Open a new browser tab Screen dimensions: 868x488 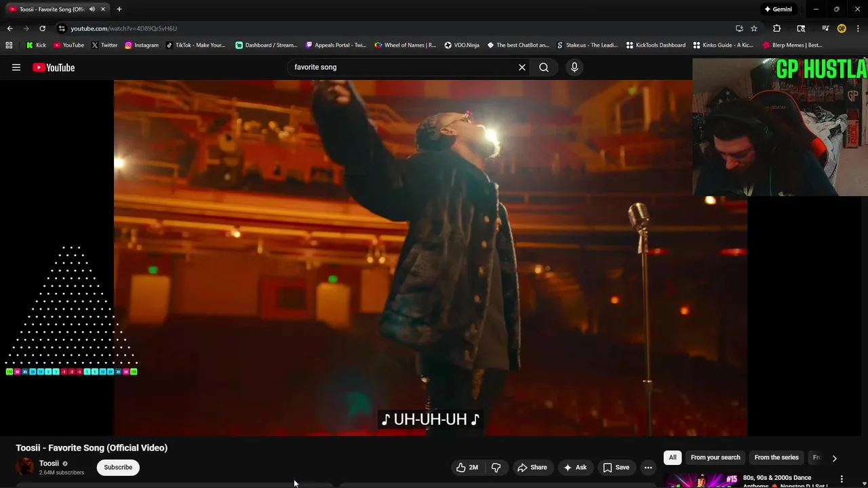(119, 9)
